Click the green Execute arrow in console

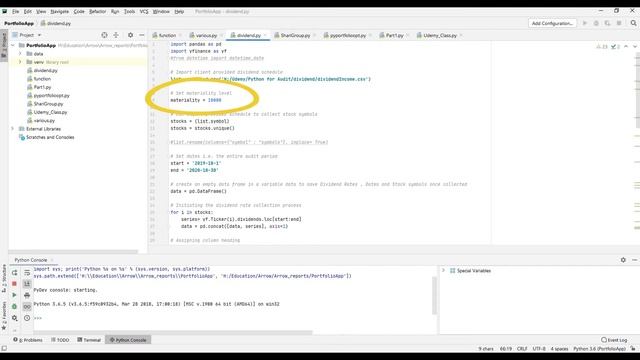pyautogui.click(x=14, y=295)
